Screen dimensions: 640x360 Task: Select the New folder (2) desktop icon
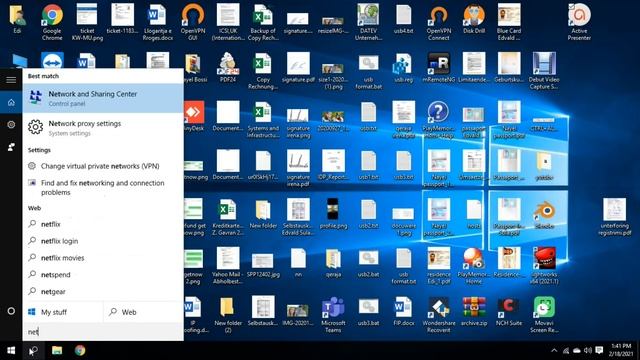[228, 314]
